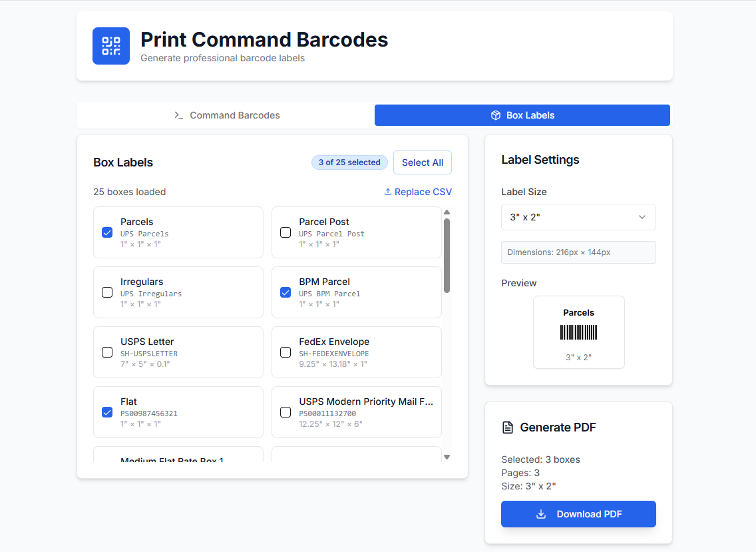Click the scroll down arrow in box list

447,457
